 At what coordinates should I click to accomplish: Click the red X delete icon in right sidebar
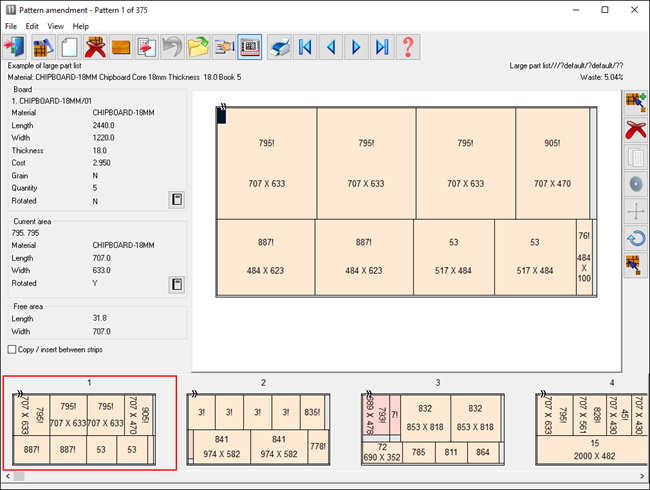coord(635,128)
